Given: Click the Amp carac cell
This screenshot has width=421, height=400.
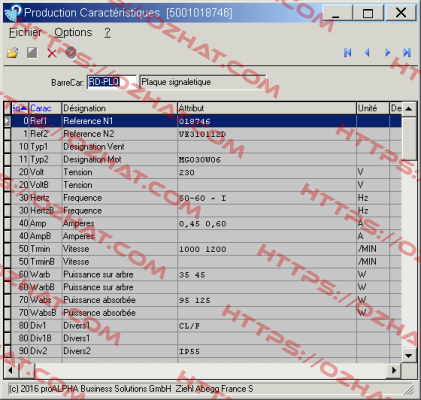Looking at the screenshot, I should (45, 223).
